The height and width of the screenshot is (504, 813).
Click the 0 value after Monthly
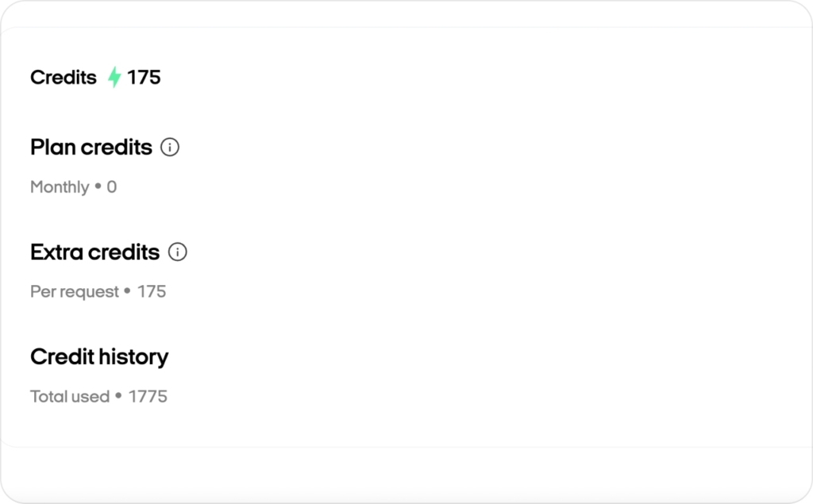[112, 187]
